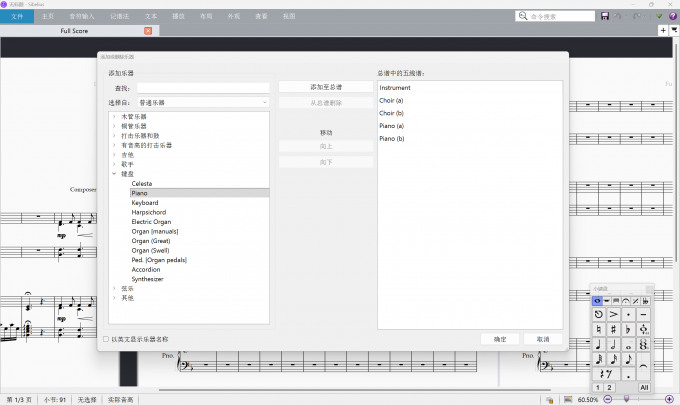
Task: Expand the 木管乐器 tree category
Action: 115,116
